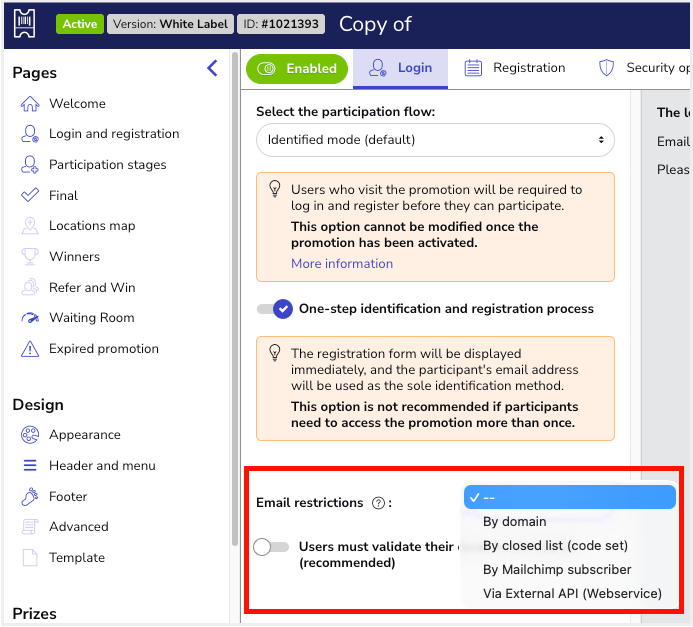The height and width of the screenshot is (627, 693).
Task: Click the Expired promotion warning icon
Action: pyautogui.click(x=30, y=349)
